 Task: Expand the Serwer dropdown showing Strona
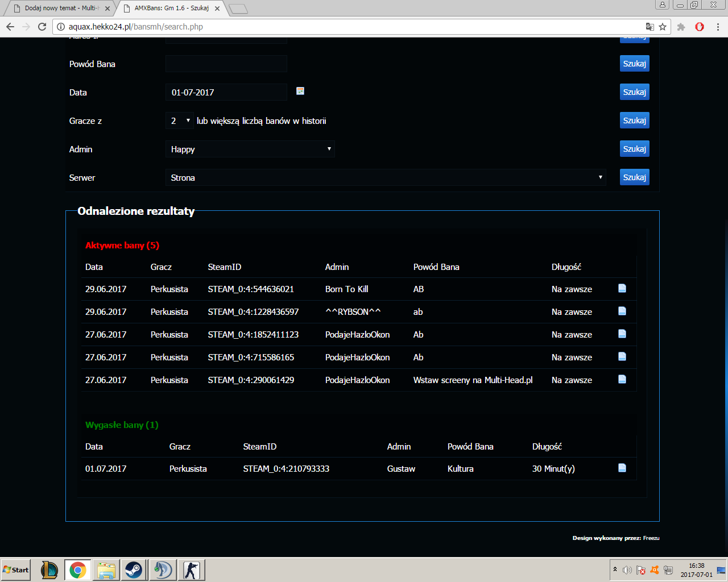[x=385, y=177]
